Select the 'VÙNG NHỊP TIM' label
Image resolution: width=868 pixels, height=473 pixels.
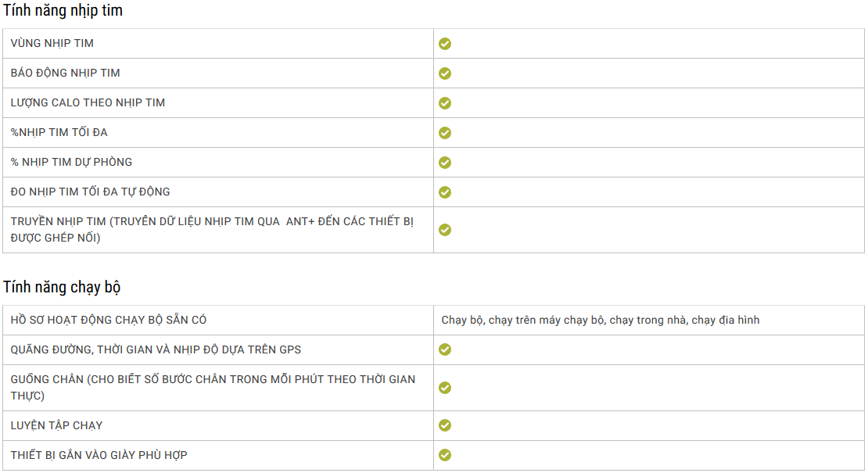click(52, 43)
